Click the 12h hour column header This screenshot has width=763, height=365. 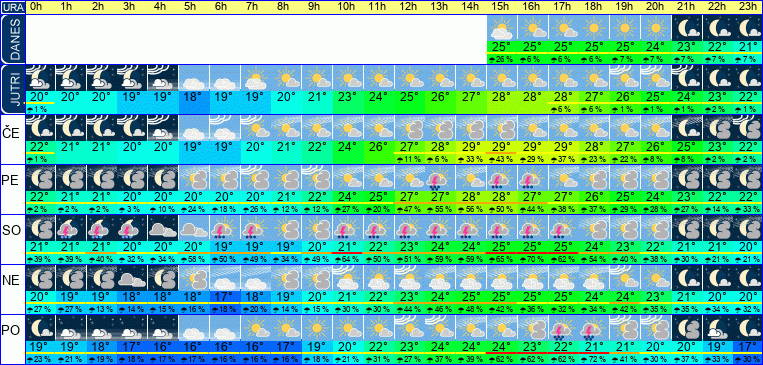[x=409, y=7]
